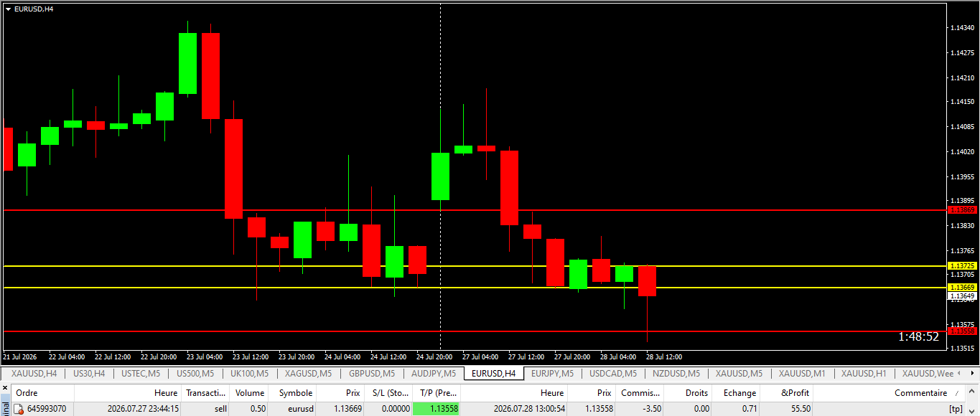Viewport: 980px width, 416px height.
Task: Switch to the XAUUSD,H4 chart tab
Action: tap(34, 374)
